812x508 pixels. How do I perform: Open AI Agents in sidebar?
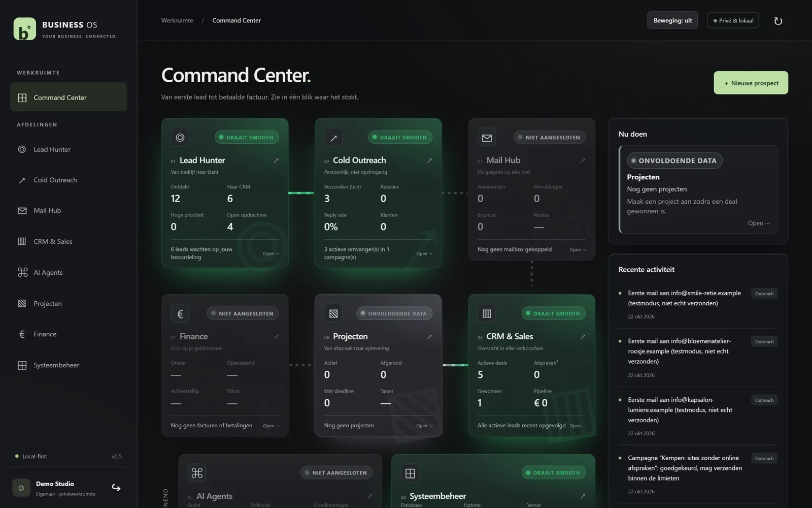point(69,272)
